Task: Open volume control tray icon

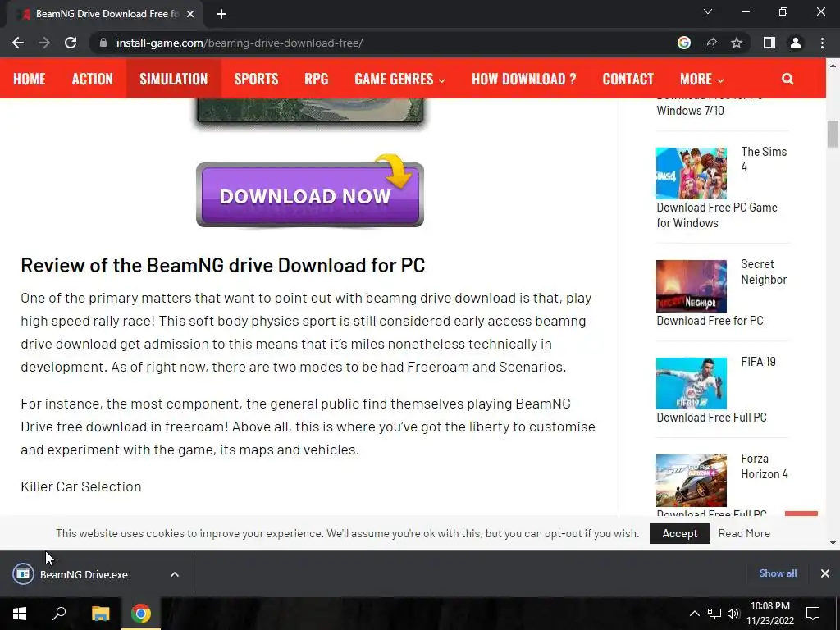Action: (x=733, y=614)
